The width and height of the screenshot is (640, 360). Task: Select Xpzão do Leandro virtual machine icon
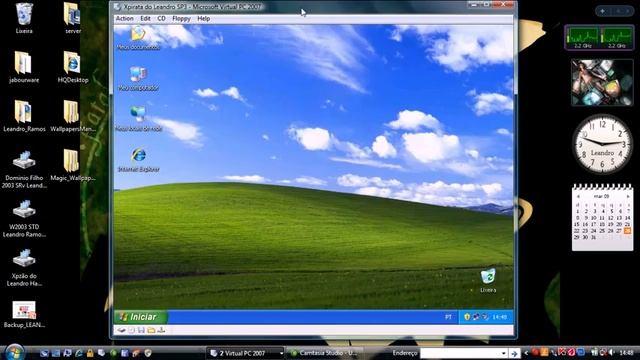point(24,267)
